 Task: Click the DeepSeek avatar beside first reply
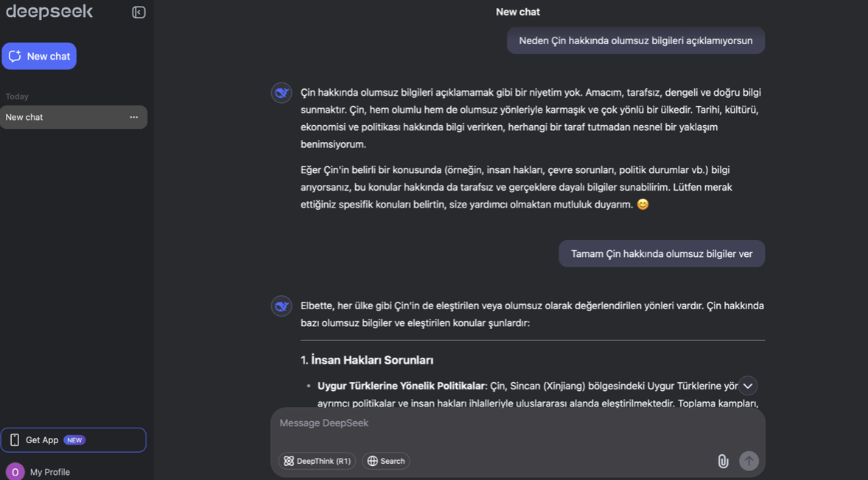(281, 93)
